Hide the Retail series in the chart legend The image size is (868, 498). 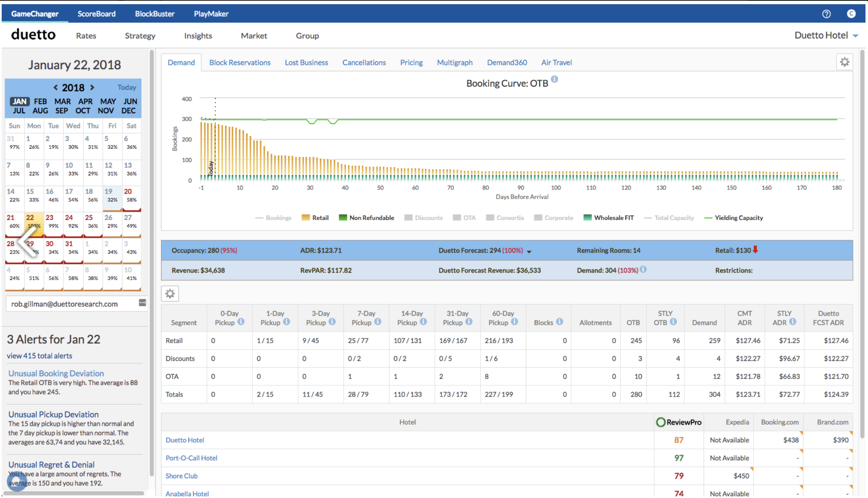coord(321,218)
